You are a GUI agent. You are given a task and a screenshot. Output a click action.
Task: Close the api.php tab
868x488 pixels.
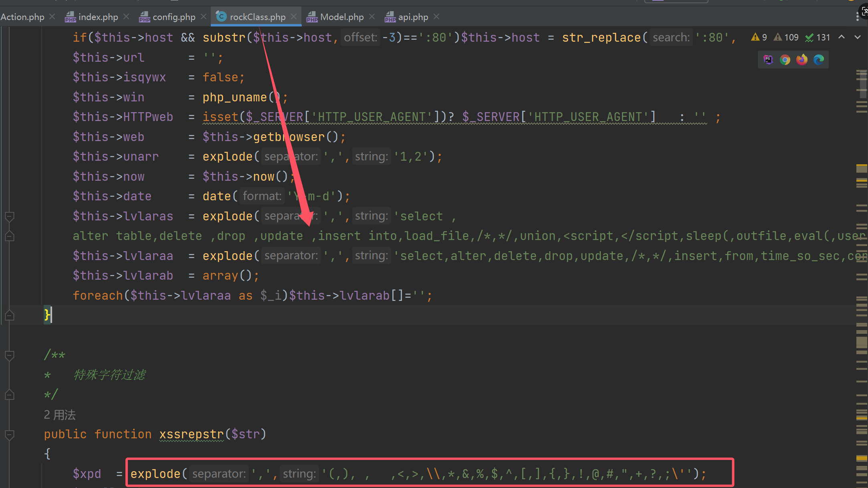436,16
